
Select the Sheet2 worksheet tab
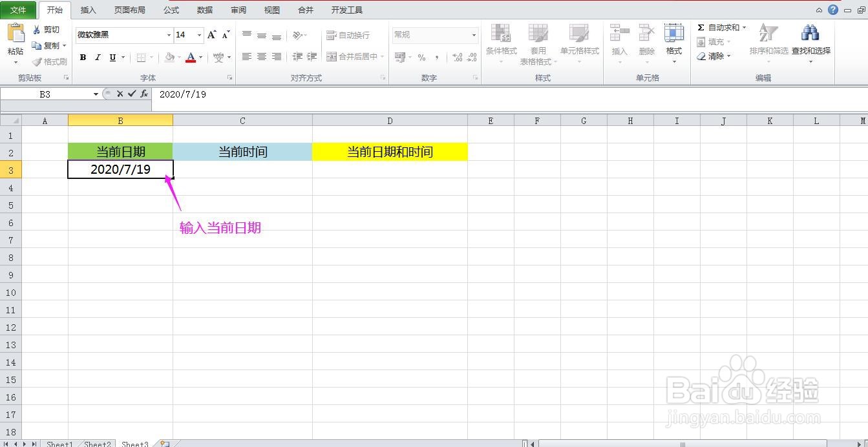pos(96,444)
